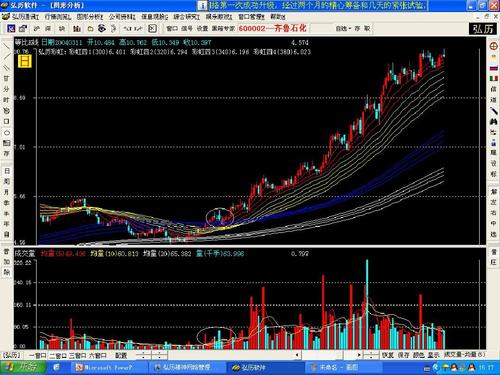500x375 pixels.
Task: Open the 图形分析 menu
Action: pos(89,16)
